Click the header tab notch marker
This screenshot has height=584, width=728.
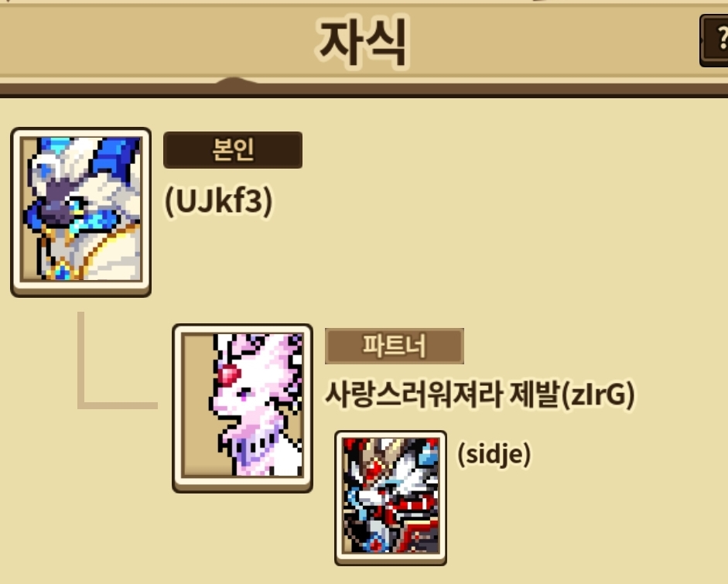click(x=236, y=80)
